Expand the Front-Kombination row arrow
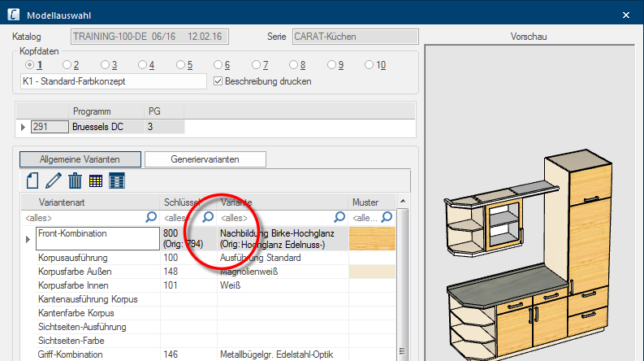 click(x=28, y=239)
